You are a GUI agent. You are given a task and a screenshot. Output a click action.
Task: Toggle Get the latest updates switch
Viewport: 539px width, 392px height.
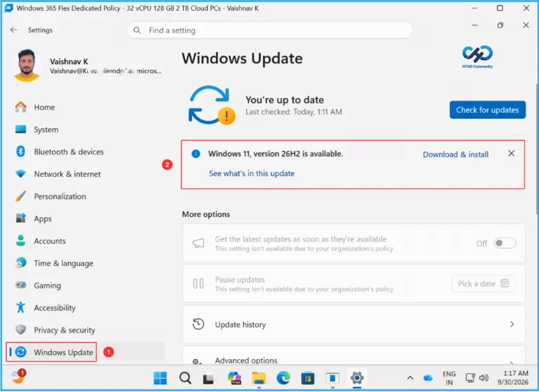pyautogui.click(x=504, y=243)
